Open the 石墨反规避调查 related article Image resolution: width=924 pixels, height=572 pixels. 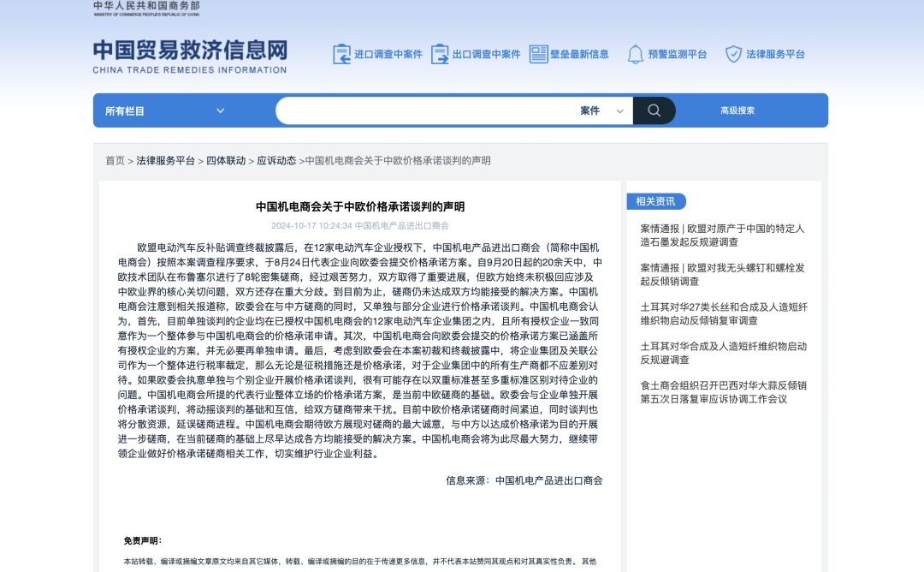coord(723,235)
